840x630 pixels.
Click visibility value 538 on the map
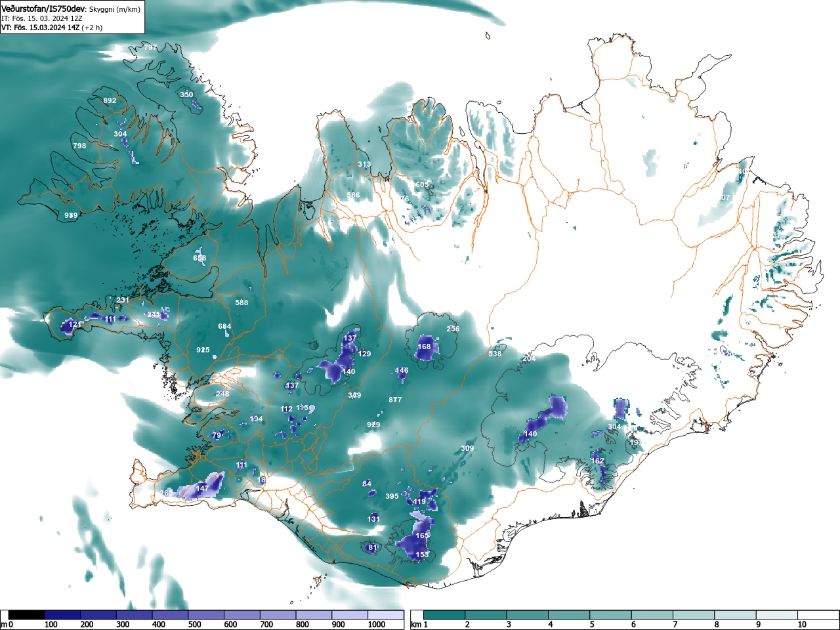(x=495, y=354)
